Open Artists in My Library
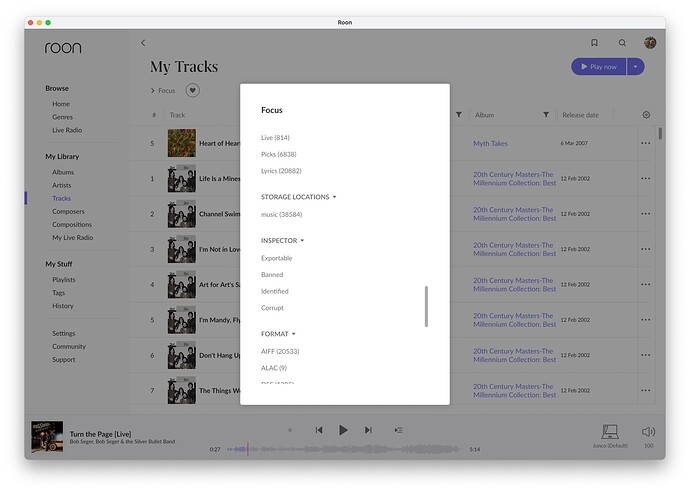The width and height of the screenshot is (690, 492). (x=62, y=185)
